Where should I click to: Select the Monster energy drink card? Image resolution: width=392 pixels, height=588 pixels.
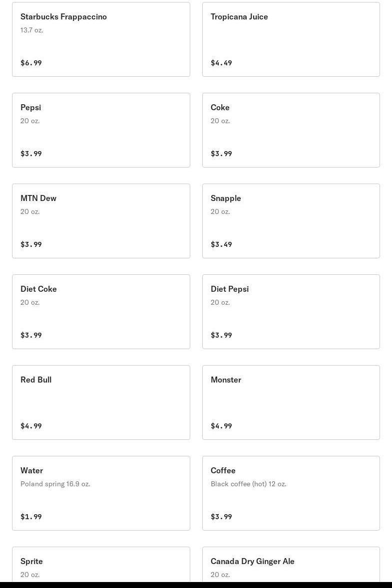coord(291,402)
